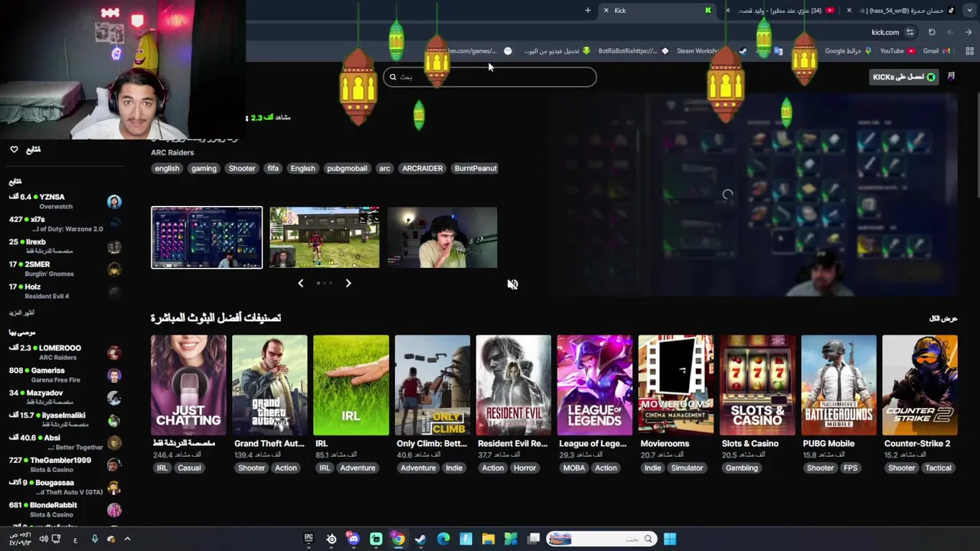Select the Free Fire gameplay stream thumbnail

tap(324, 237)
